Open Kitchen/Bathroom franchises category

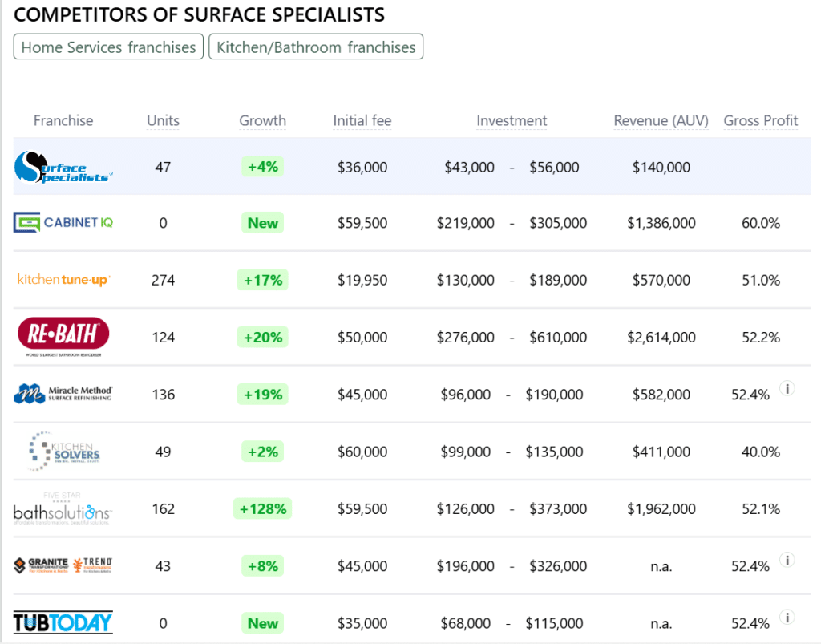click(x=316, y=47)
